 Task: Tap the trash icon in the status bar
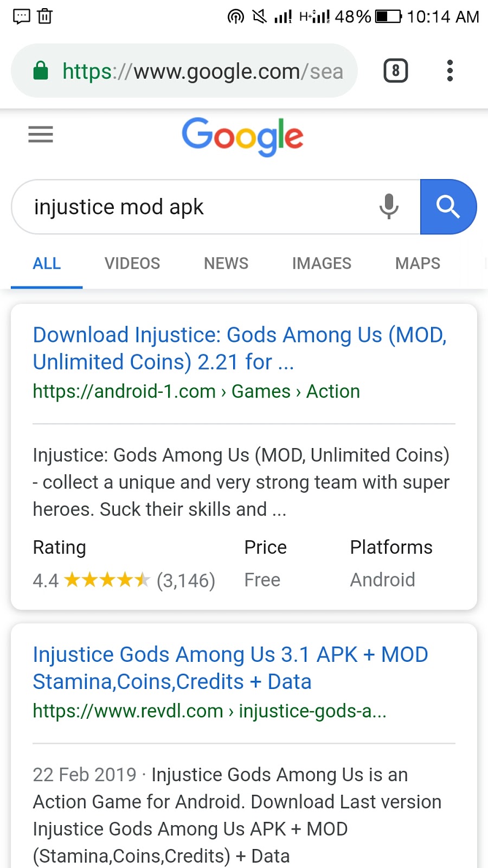(44, 16)
